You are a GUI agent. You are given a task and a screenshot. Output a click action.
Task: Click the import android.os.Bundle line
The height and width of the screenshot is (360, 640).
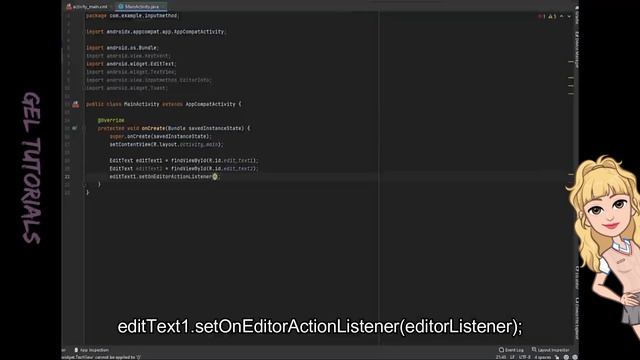coord(122,48)
